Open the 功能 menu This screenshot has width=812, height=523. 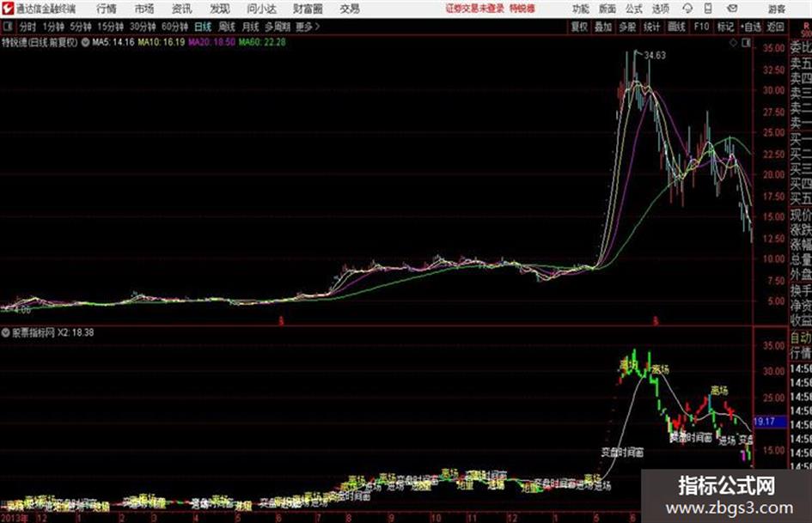tap(581, 9)
